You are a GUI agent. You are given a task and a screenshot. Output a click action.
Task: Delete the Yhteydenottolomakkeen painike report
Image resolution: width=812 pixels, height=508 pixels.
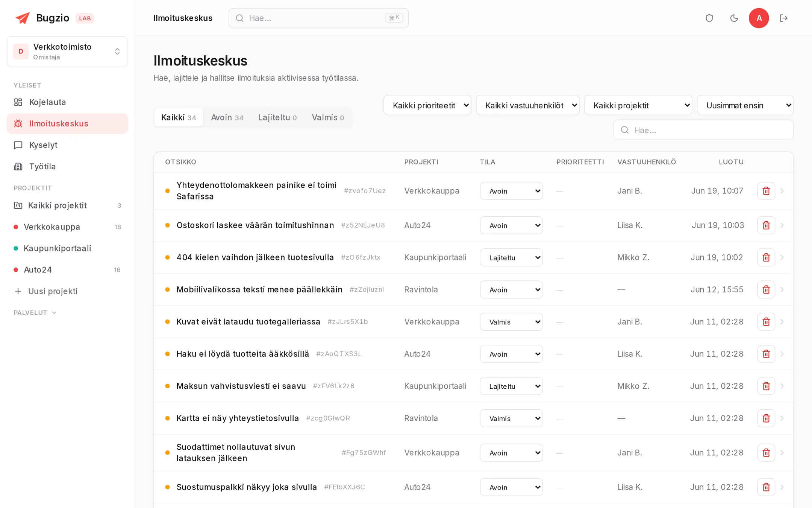(x=766, y=191)
